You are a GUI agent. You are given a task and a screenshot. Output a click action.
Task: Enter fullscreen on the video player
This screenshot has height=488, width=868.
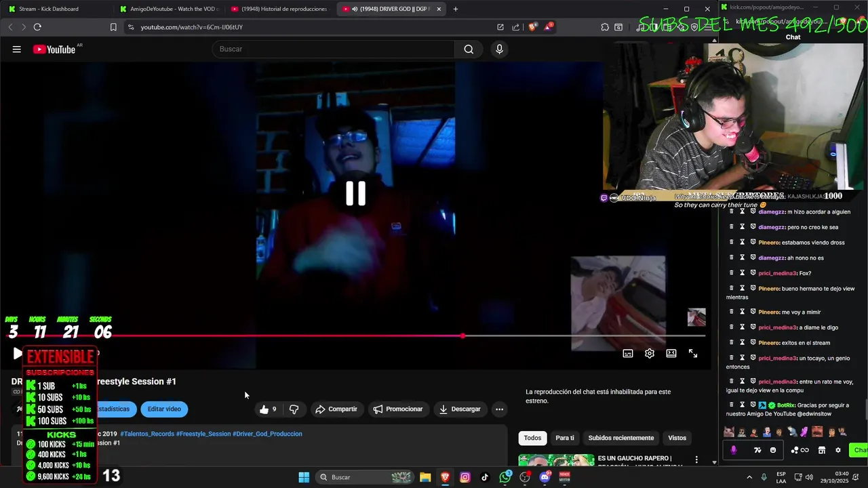coord(693,353)
